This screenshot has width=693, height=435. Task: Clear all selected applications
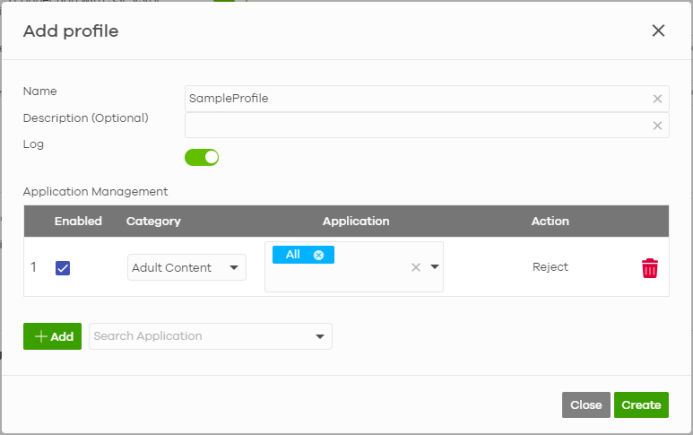416,267
